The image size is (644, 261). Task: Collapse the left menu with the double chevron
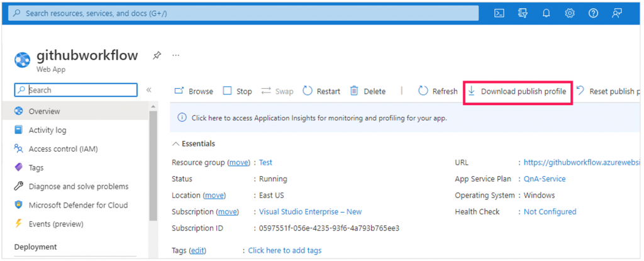coord(148,90)
